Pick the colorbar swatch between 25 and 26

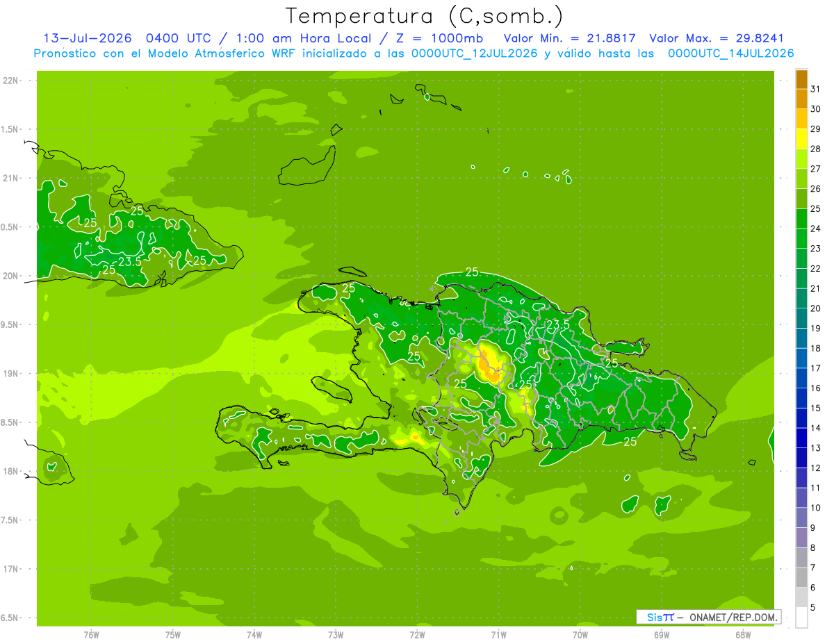pyautogui.click(x=801, y=199)
